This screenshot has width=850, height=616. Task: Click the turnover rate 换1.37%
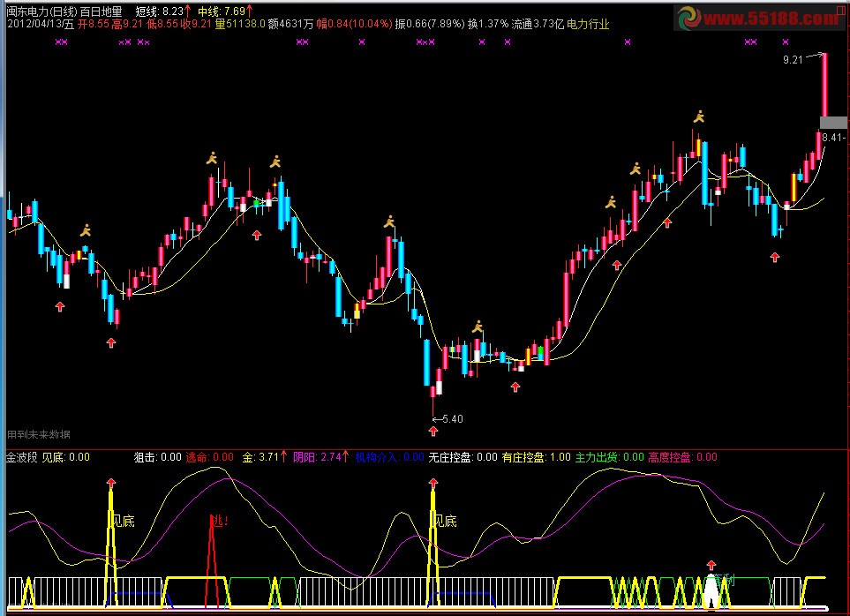coord(488,24)
